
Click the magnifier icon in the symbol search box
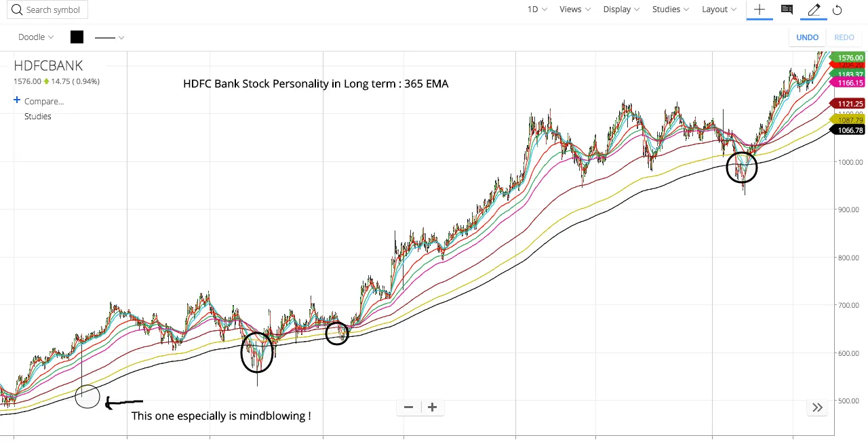coord(18,9)
